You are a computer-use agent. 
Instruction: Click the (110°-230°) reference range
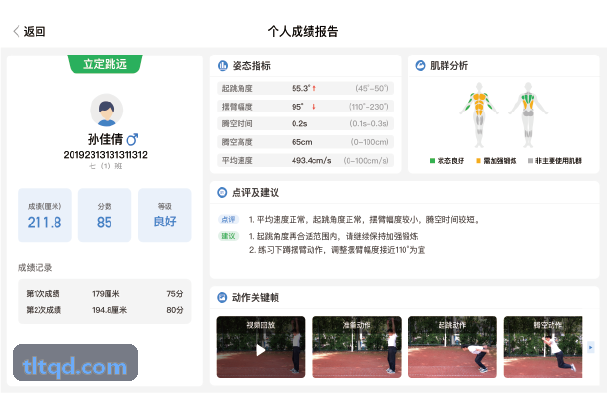click(369, 106)
